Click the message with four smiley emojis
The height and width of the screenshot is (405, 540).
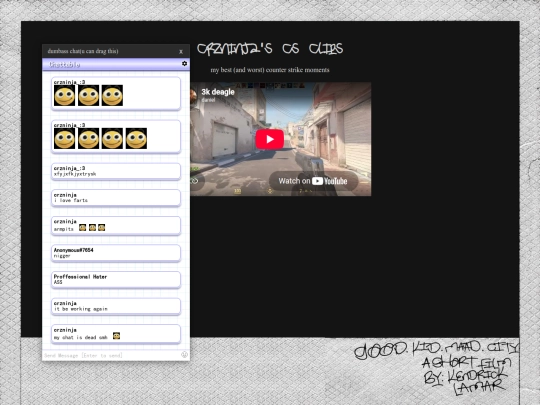coord(116,136)
